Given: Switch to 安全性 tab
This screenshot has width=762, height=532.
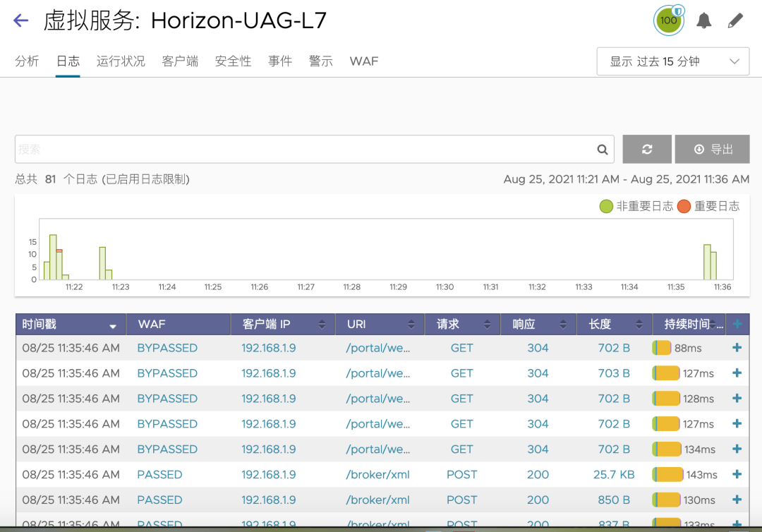Looking at the screenshot, I should click(x=233, y=61).
